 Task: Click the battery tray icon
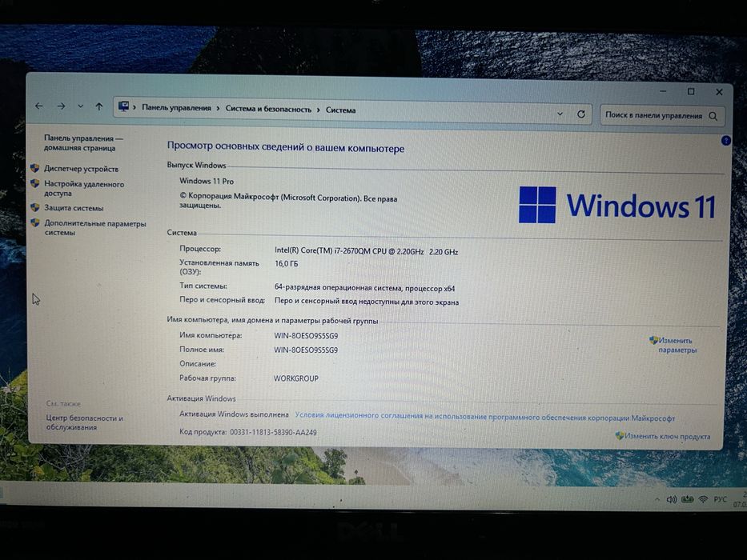(x=688, y=499)
